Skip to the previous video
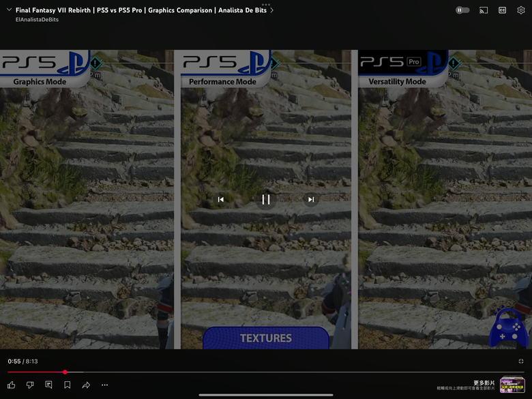532x399 pixels. coord(221,199)
